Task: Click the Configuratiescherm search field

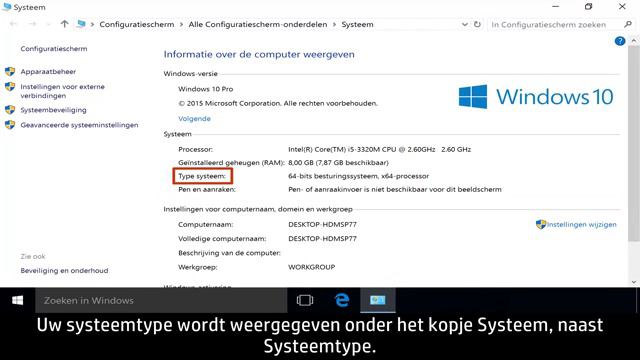Action: [556, 24]
